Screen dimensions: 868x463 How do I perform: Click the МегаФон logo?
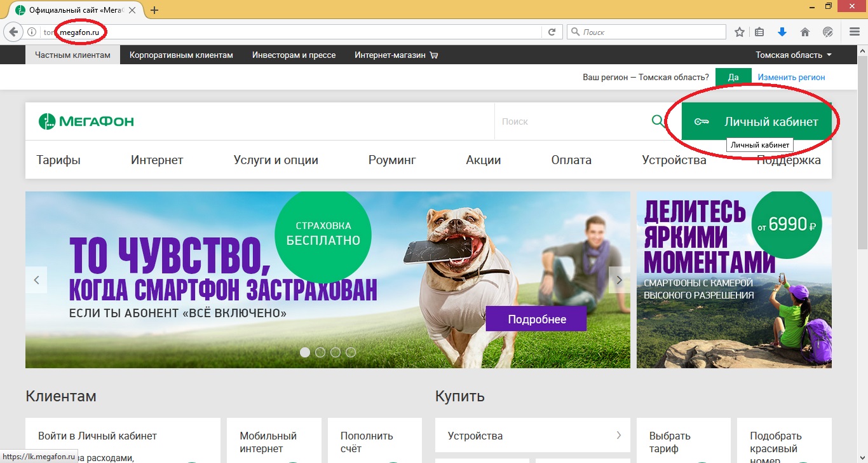[85, 121]
